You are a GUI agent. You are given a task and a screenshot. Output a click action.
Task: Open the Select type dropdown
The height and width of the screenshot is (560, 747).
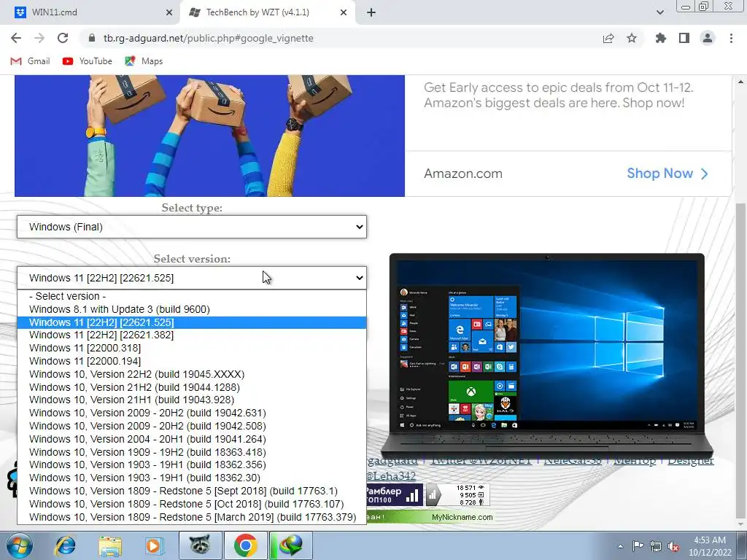pyautogui.click(x=192, y=227)
